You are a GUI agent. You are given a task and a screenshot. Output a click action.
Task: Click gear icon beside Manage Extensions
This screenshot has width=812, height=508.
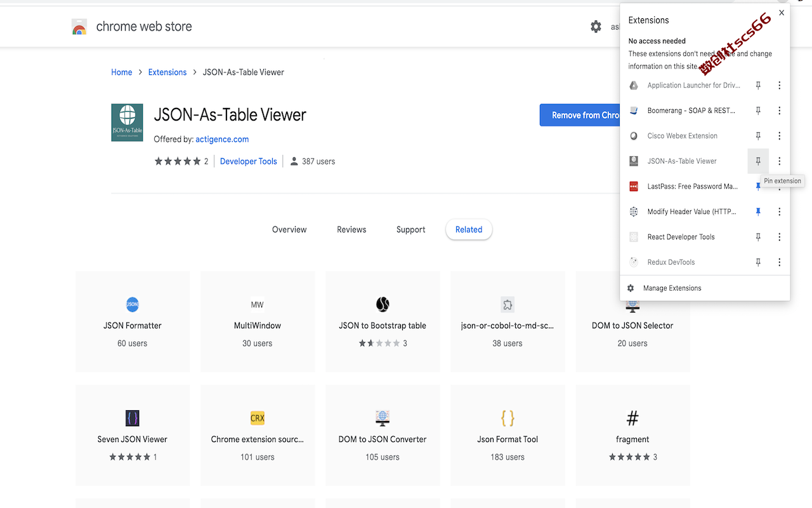click(x=631, y=288)
